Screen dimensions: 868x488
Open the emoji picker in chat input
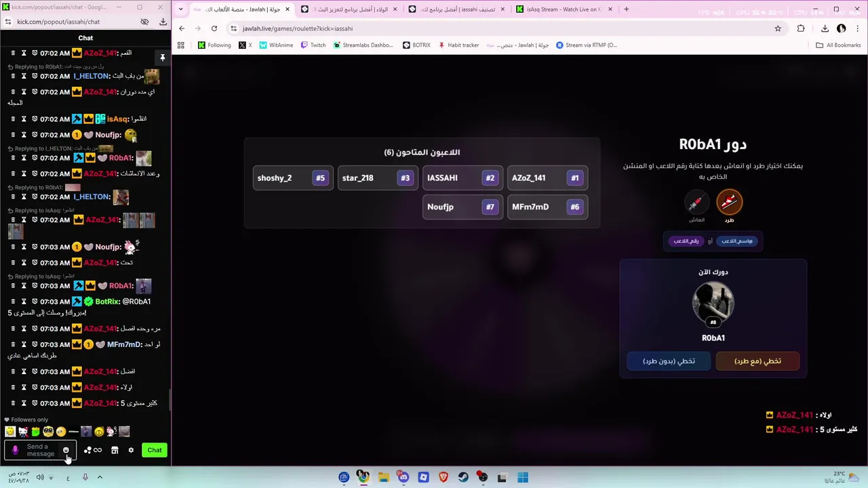coord(66,450)
